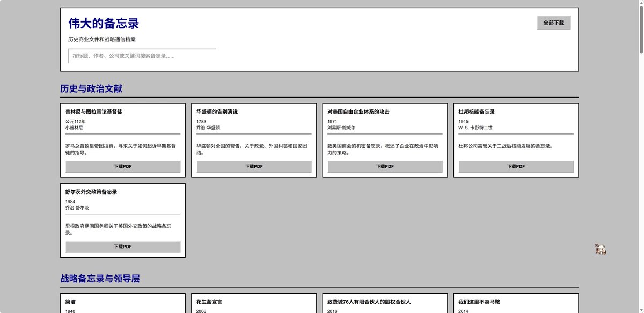Click the author name W. S. 卡彭特二世
The height and width of the screenshot is (313, 644).
[x=475, y=128]
